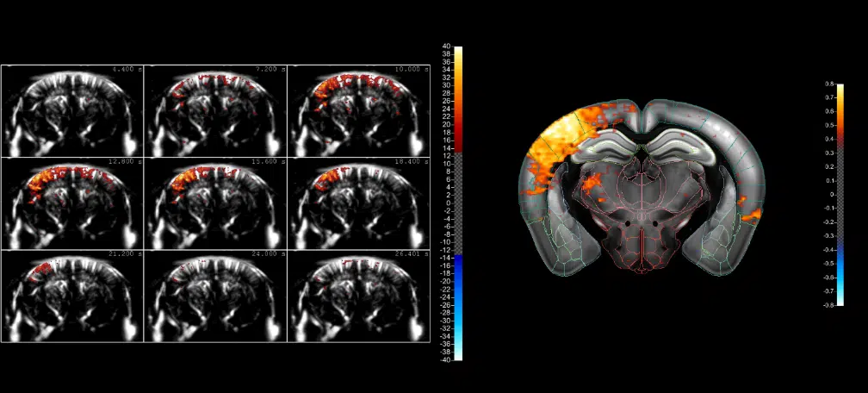This screenshot has height=393, width=868.
Task: Select the 7.200 s brain frame
Action: click(x=215, y=110)
